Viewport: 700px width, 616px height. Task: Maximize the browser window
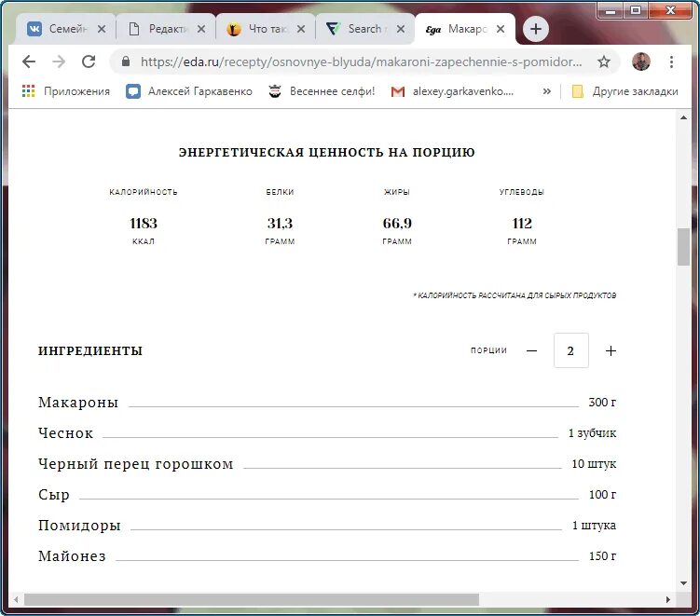[636, 10]
